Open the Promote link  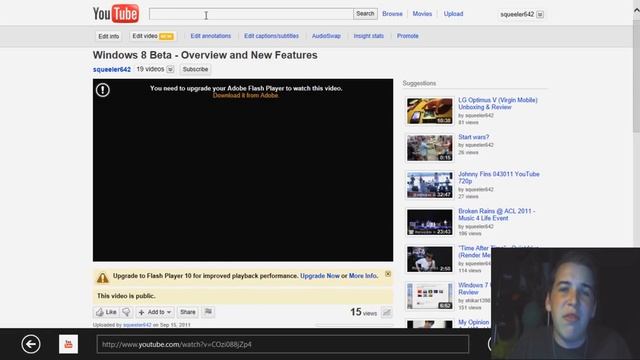point(408,36)
